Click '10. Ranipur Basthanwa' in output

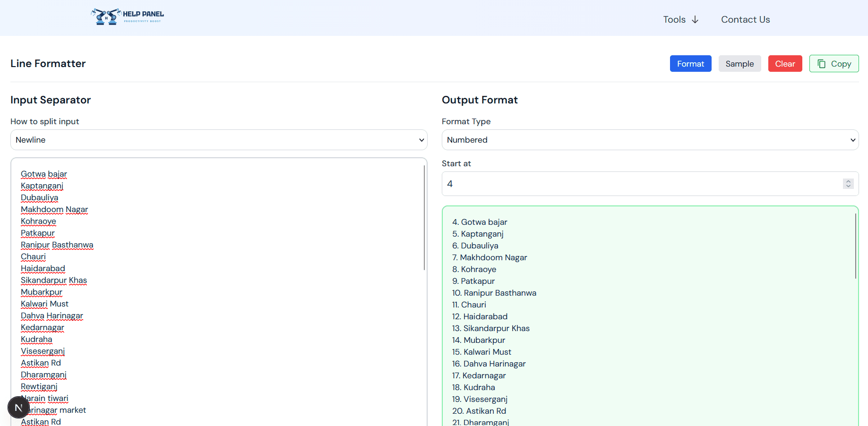[x=494, y=293]
